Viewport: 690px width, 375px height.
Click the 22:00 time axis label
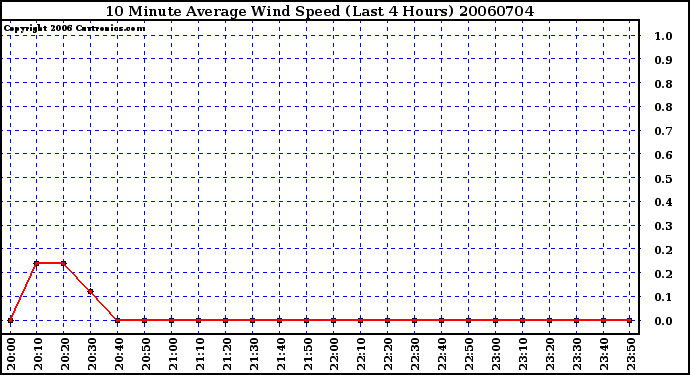click(x=334, y=354)
